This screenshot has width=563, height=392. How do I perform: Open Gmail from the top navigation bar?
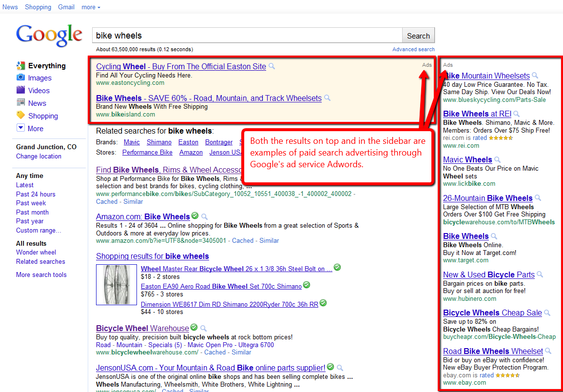click(x=66, y=7)
